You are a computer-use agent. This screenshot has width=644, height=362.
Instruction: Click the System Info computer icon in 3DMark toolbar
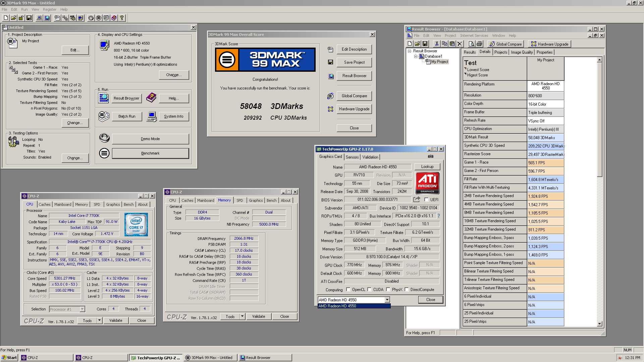click(x=39, y=18)
